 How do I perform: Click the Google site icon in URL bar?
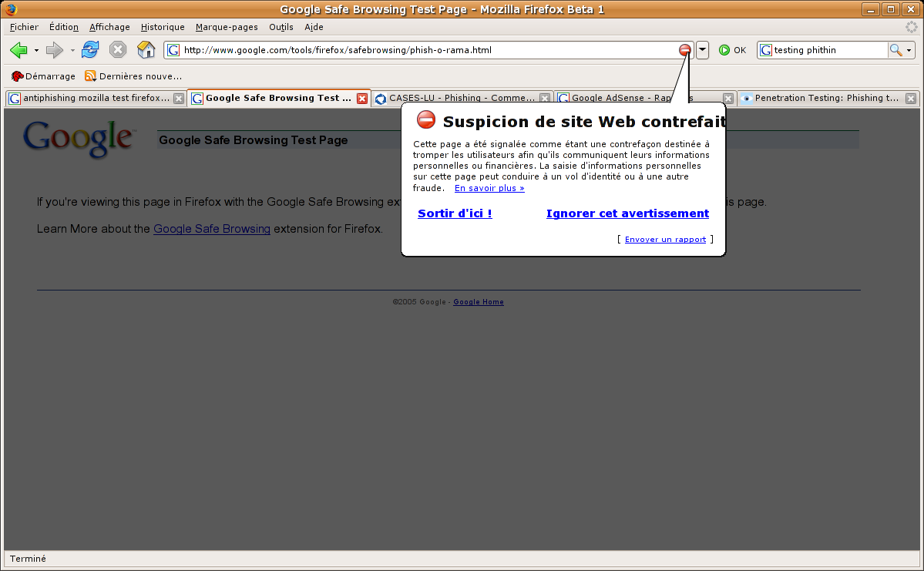(x=173, y=50)
